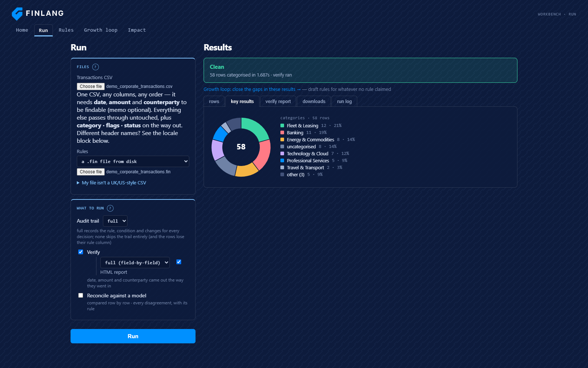Click the 'Travel & Transport' legend label
The height and width of the screenshot is (368, 588).
(305, 168)
